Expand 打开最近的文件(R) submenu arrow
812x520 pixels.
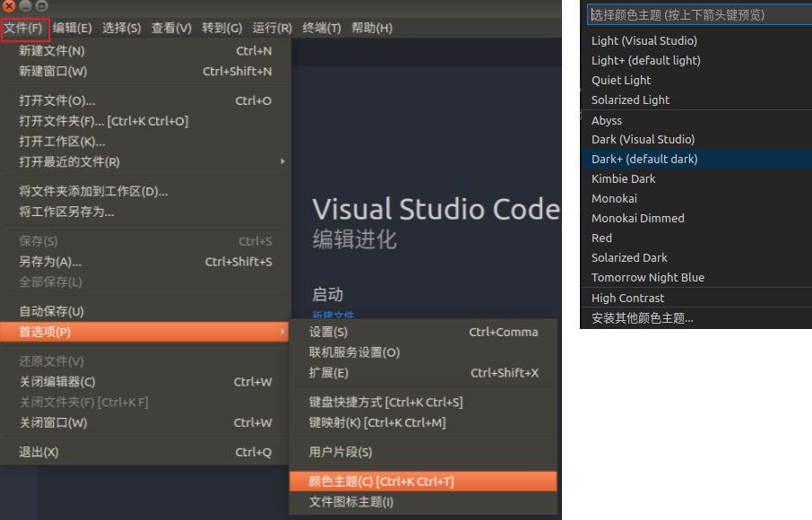(x=282, y=161)
